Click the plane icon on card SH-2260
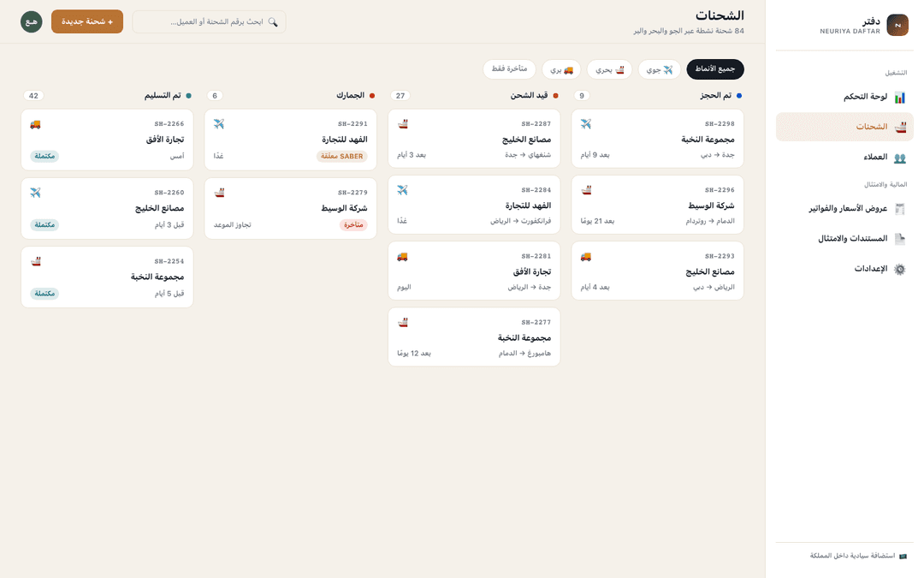The height and width of the screenshot is (578, 924). (35, 193)
